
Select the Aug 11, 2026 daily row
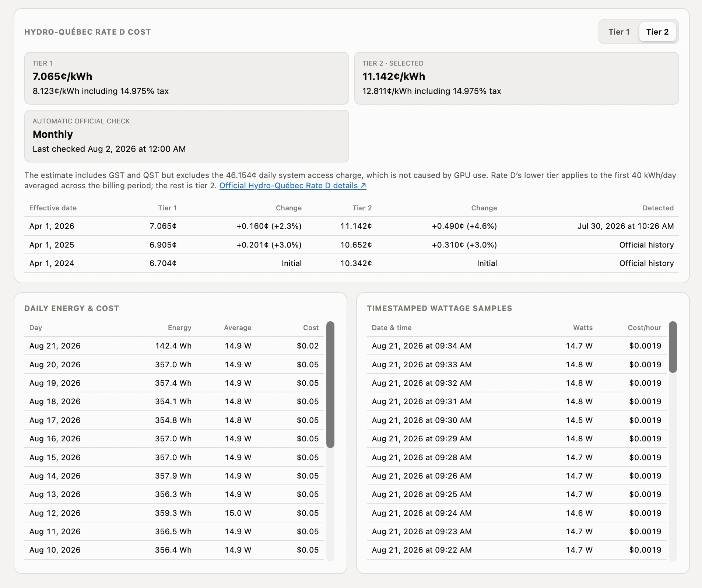(174, 532)
